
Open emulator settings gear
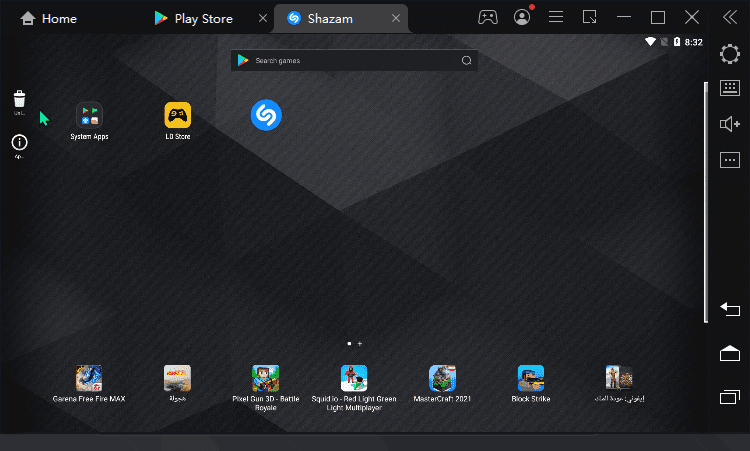(x=730, y=54)
